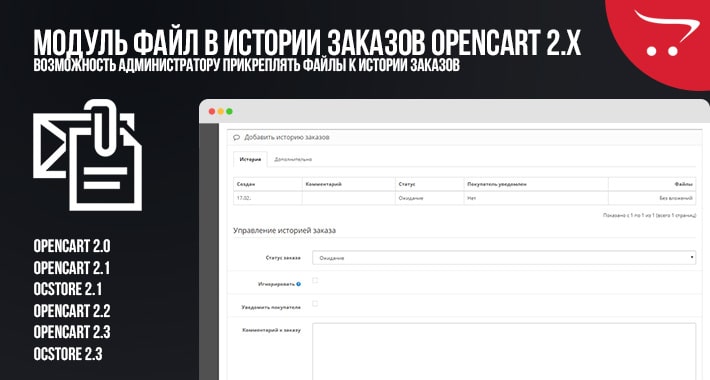Click the red close window dot

pos(211,111)
